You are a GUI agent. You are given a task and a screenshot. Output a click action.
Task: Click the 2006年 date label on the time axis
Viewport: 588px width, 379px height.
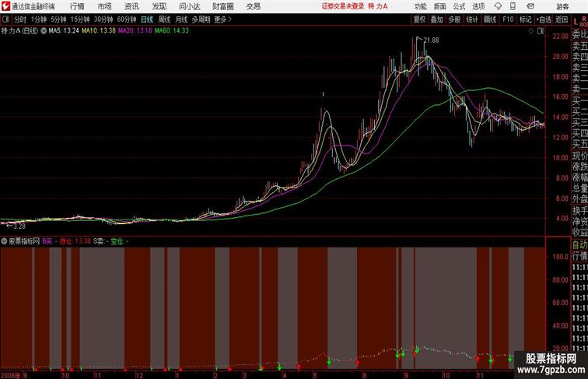coord(11,375)
